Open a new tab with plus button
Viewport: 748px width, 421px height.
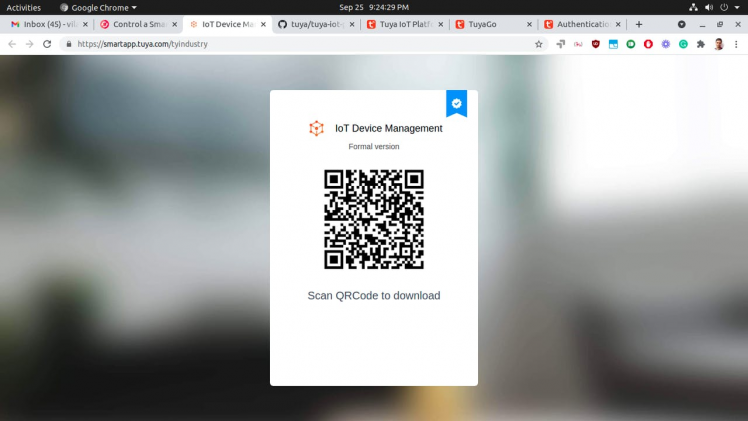point(639,24)
